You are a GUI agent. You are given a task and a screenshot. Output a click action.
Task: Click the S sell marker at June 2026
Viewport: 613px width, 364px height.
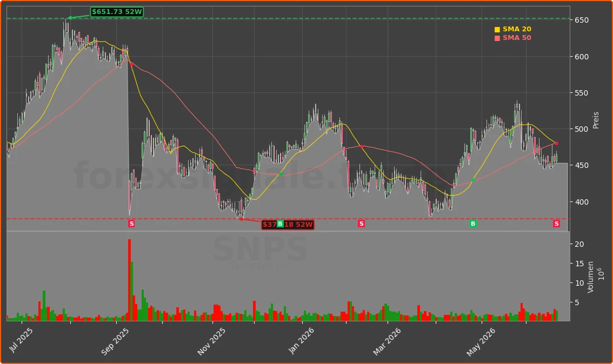556,224
